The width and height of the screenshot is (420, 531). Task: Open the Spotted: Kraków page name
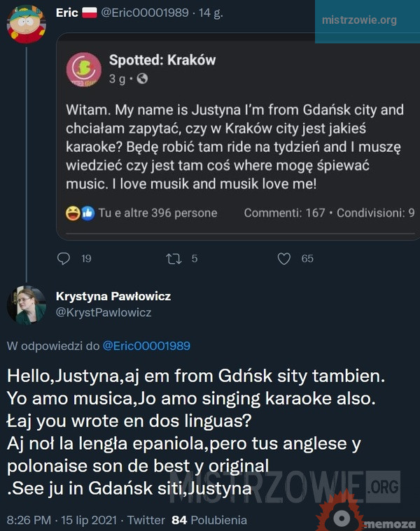point(162,61)
